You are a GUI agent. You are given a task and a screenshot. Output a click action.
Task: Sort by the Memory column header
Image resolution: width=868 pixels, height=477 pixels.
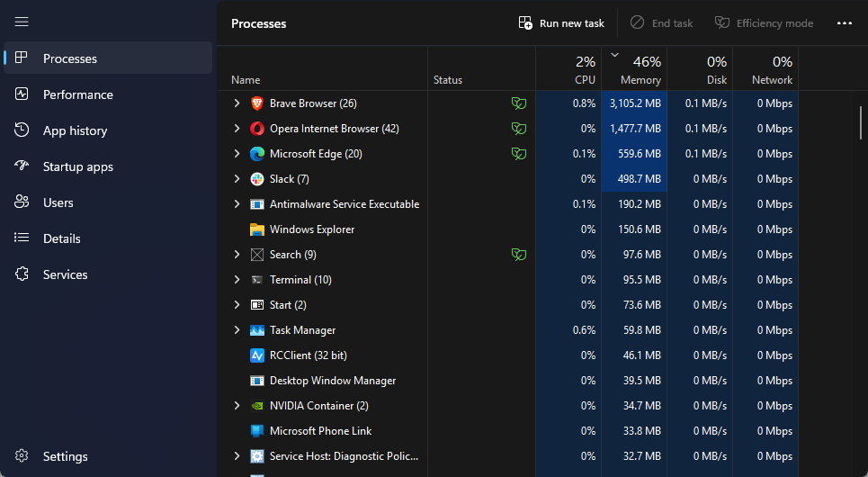[x=634, y=68]
